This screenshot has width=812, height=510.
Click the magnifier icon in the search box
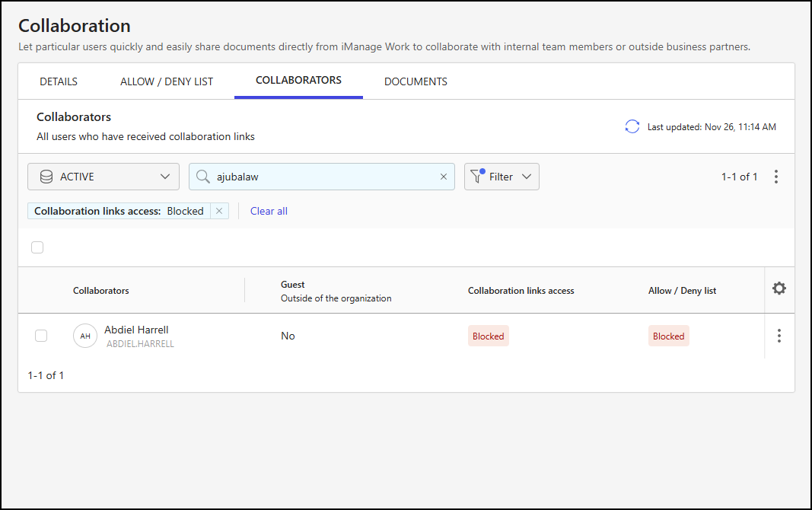tap(202, 176)
